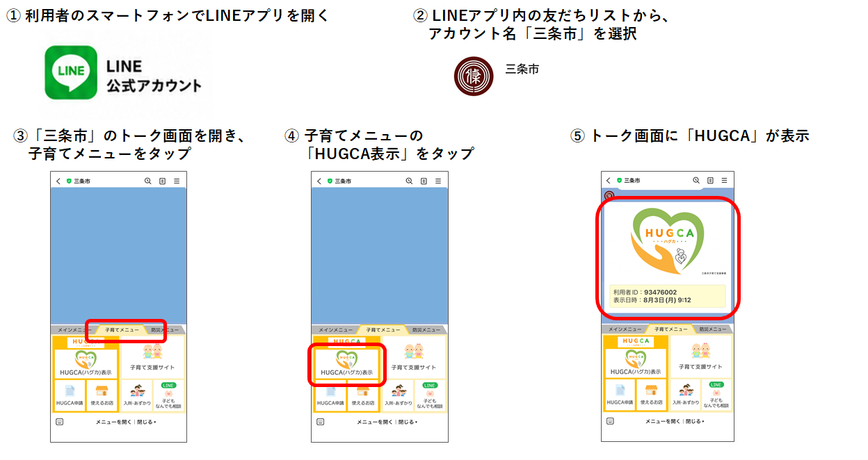Tap 子育てメニュー tab in step ③ phone

[121, 329]
